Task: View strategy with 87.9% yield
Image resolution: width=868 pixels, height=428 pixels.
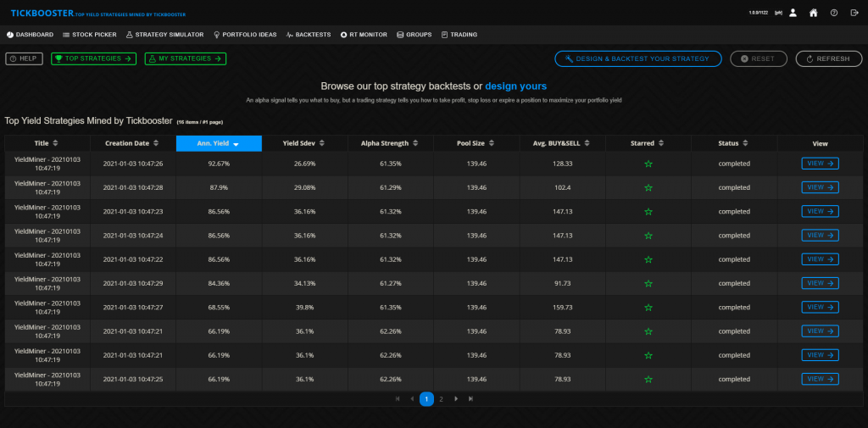Action: tap(820, 187)
